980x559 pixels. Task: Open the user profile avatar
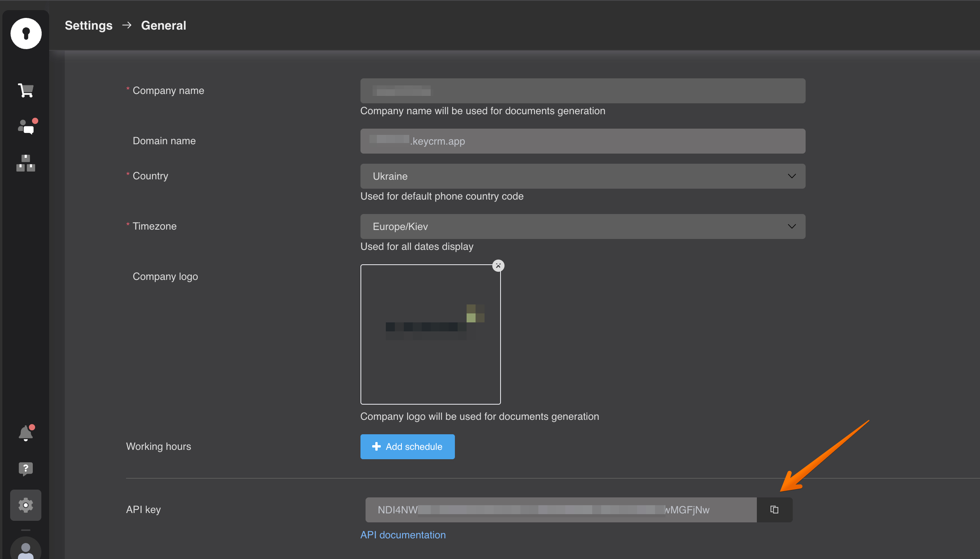[26, 550]
